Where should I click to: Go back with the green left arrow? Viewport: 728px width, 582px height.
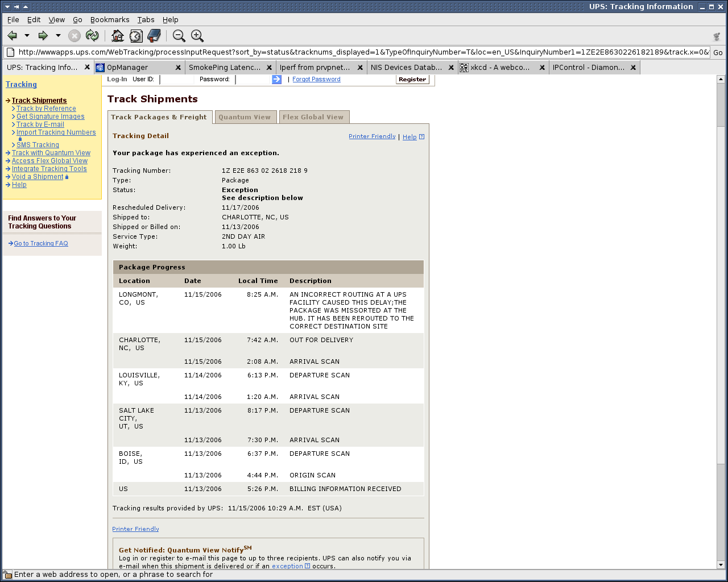pos(12,36)
